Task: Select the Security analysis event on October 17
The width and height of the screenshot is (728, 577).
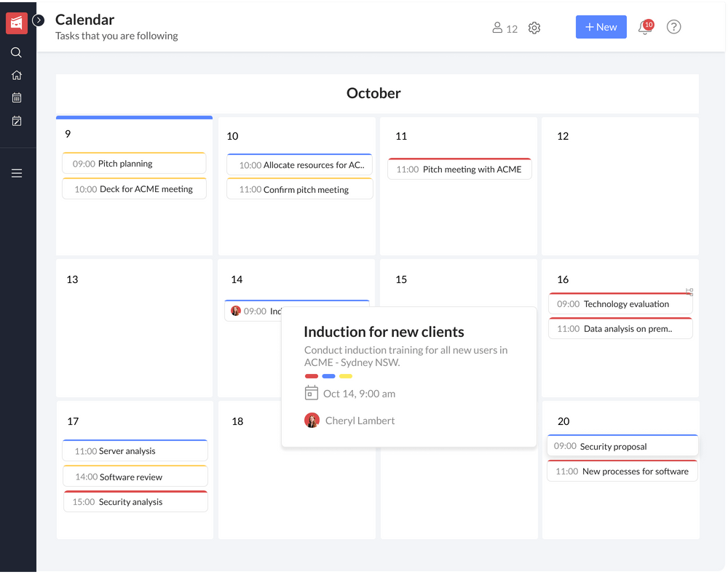Action: (135, 501)
